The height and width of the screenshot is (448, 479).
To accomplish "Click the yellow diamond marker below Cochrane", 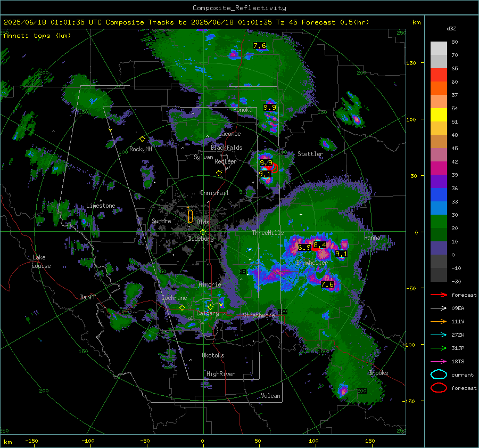I will 183,308.
